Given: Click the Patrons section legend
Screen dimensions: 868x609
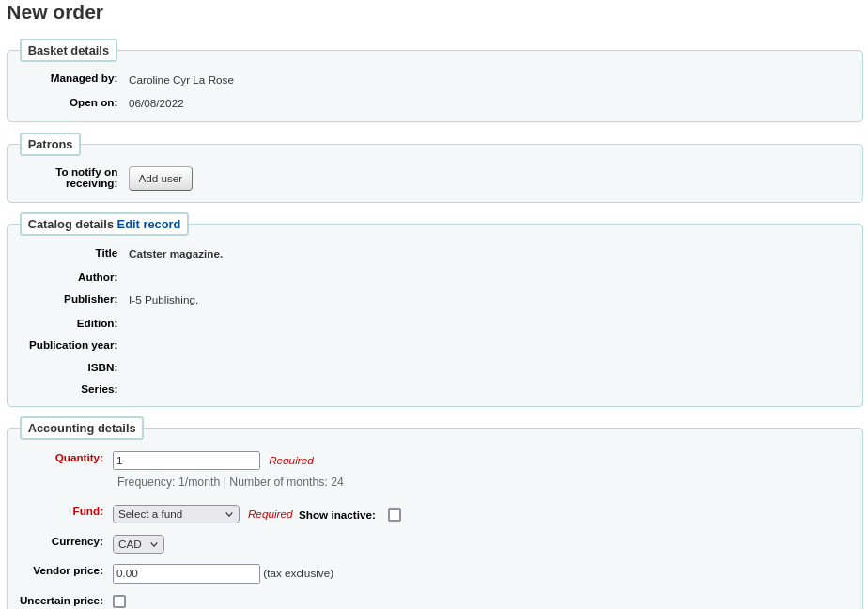Looking at the screenshot, I should coord(50,145).
